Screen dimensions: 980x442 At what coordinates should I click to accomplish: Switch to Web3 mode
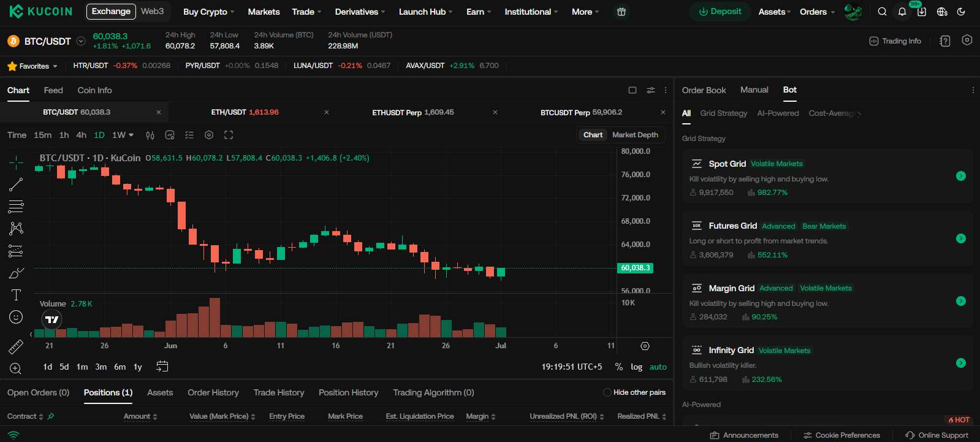152,11
